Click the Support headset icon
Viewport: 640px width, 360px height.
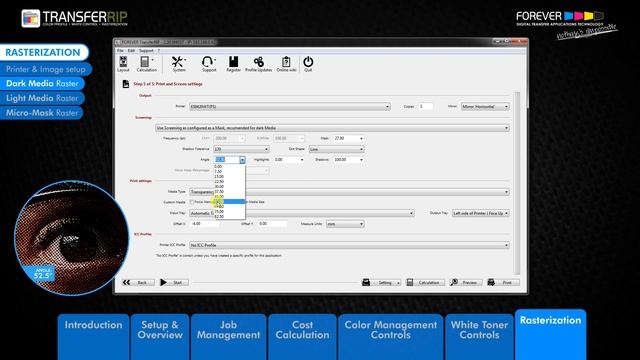[209, 64]
